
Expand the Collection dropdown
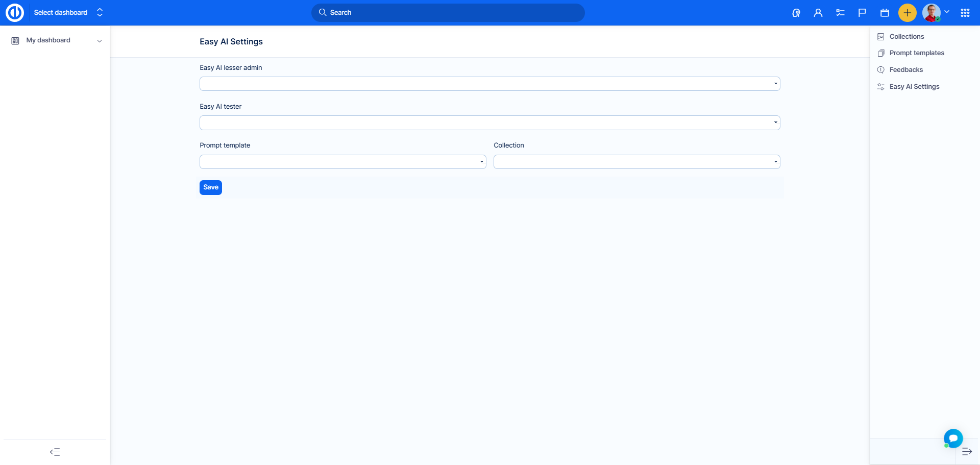[x=636, y=162]
